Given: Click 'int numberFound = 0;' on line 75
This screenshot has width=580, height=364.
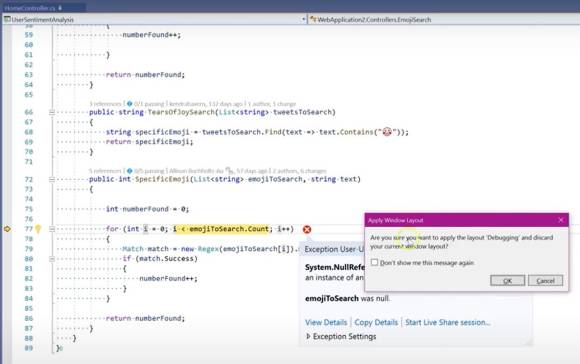Looking at the screenshot, I should click(147, 209).
